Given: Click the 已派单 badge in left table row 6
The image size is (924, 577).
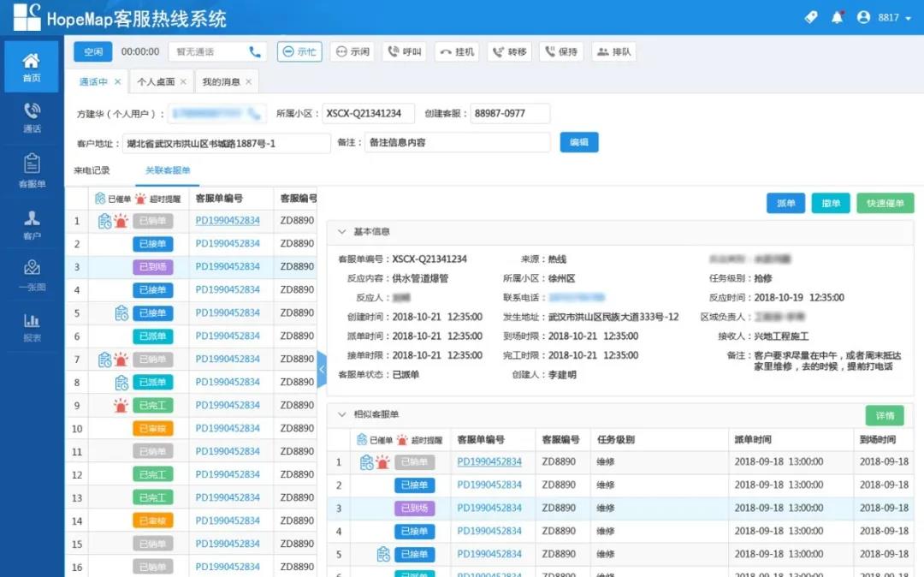Looking at the screenshot, I should tap(152, 336).
